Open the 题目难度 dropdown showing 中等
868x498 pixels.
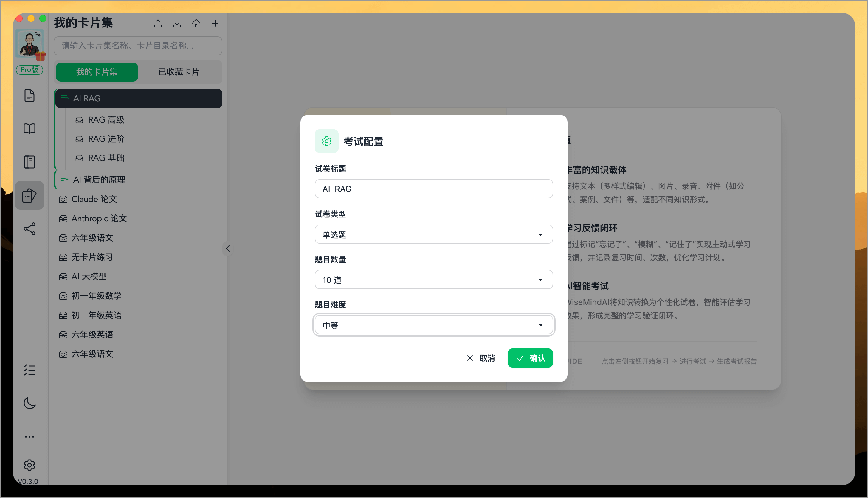pyautogui.click(x=433, y=325)
